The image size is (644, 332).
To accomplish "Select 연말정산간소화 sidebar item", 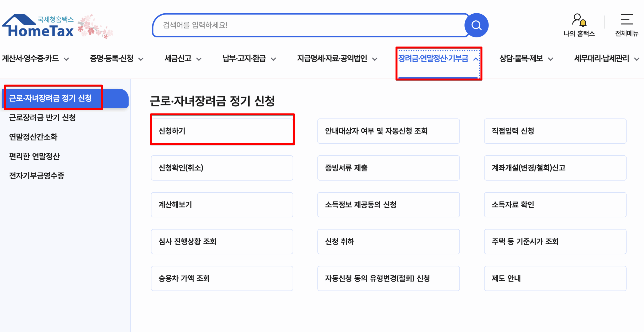I will pyautogui.click(x=33, y=137).
